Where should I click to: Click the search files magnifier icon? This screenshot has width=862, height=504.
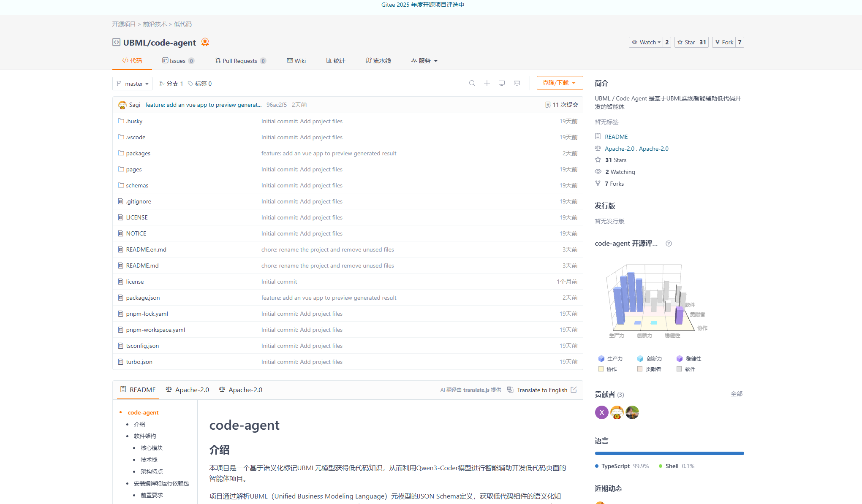point(472,83)
